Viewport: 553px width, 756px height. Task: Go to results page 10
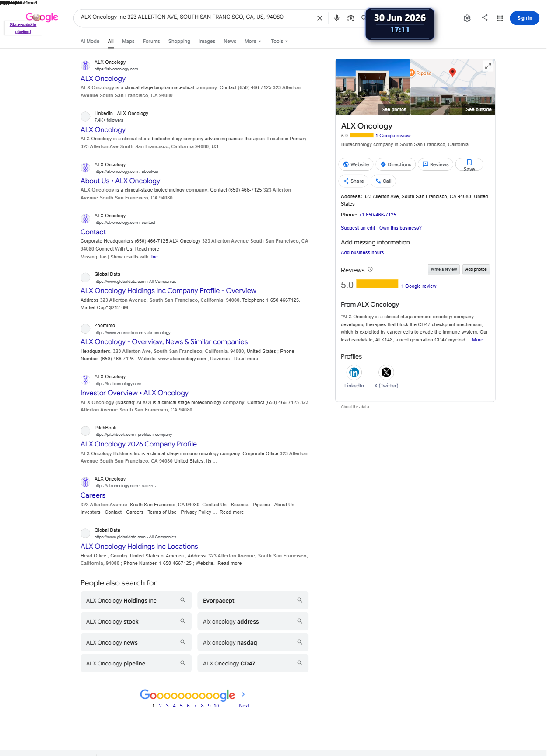216,706
